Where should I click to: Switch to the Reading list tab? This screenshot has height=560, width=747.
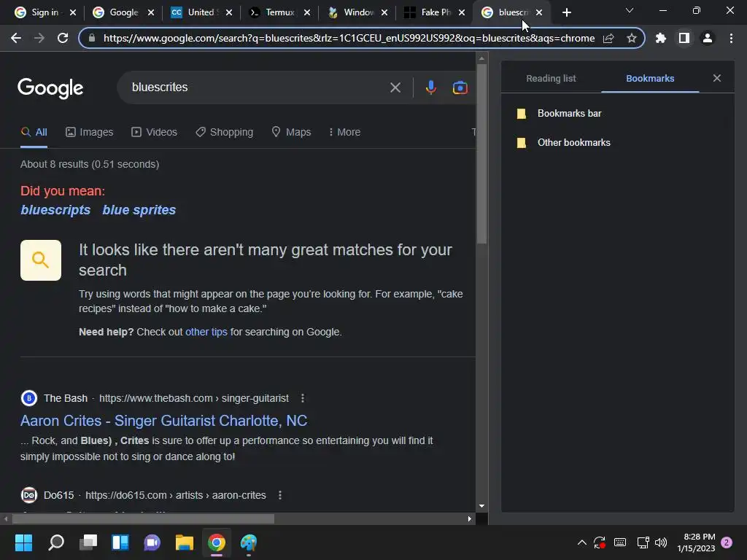(551, 79)
